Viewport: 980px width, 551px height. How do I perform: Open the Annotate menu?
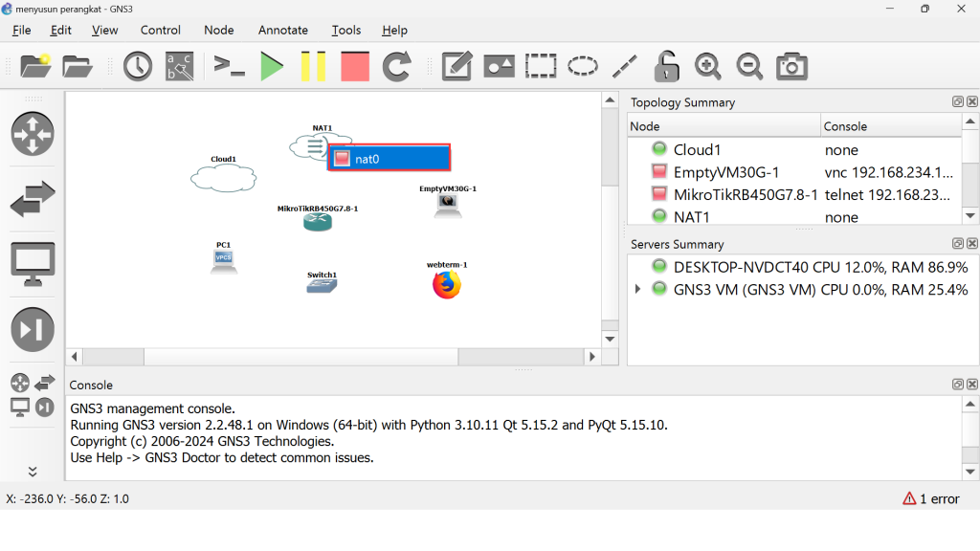[x=283, y=30]
